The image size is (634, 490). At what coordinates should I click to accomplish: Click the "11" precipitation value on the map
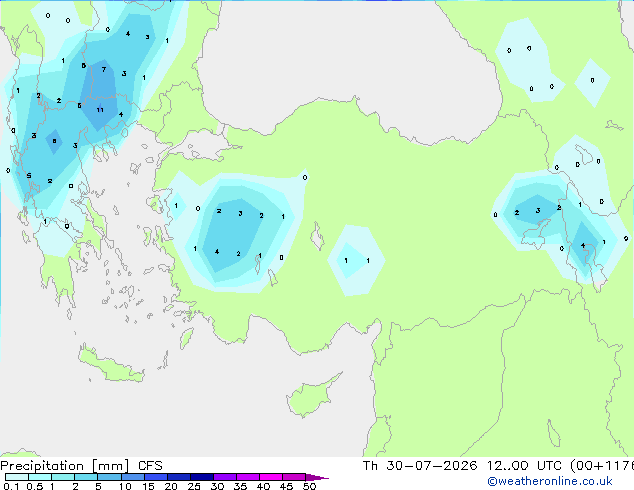point(100,110)
